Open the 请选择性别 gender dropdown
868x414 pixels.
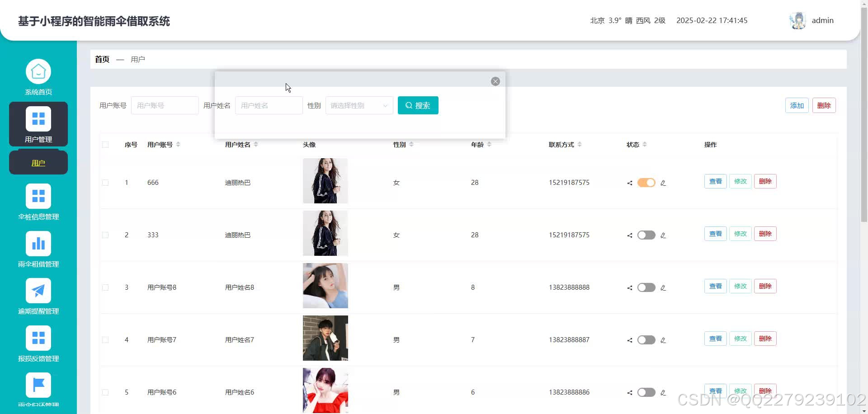[359, 105]
